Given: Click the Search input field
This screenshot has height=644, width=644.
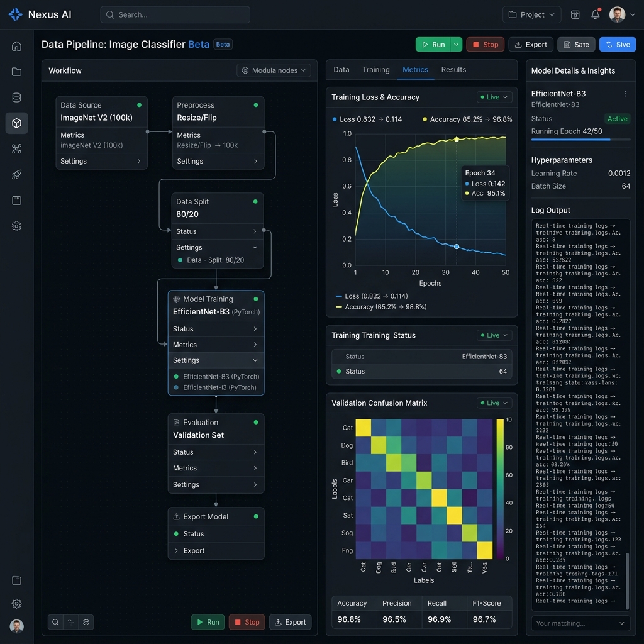Looking at the screenshot, I should tap(175, 14).
